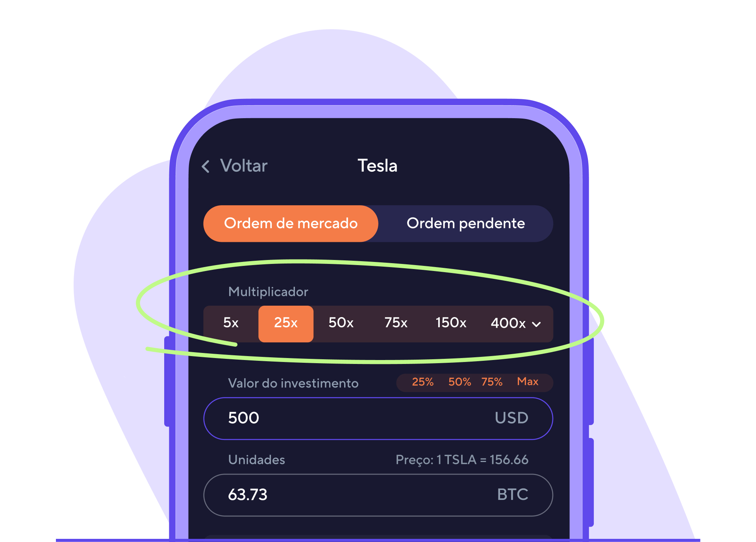Image resolution: width=756 pixels, height=542 pixels.
Task: Set investment to 50% of balance
Action: click(460, 382)
